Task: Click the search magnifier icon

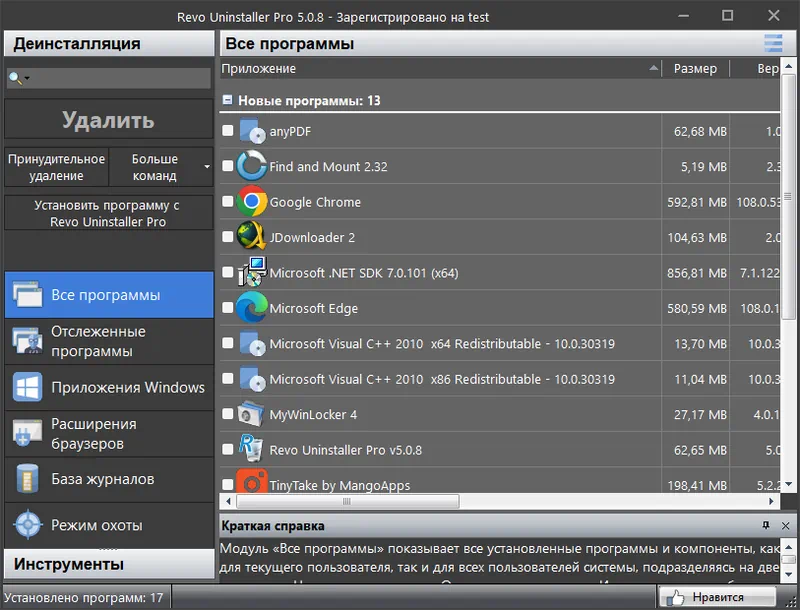Action: (15, 78)
